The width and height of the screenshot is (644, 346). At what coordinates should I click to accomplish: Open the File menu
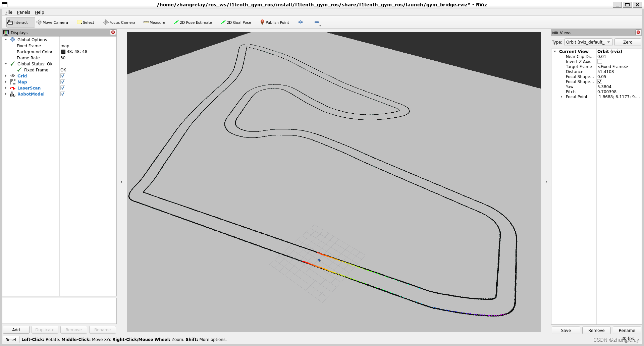coord(9,12)
